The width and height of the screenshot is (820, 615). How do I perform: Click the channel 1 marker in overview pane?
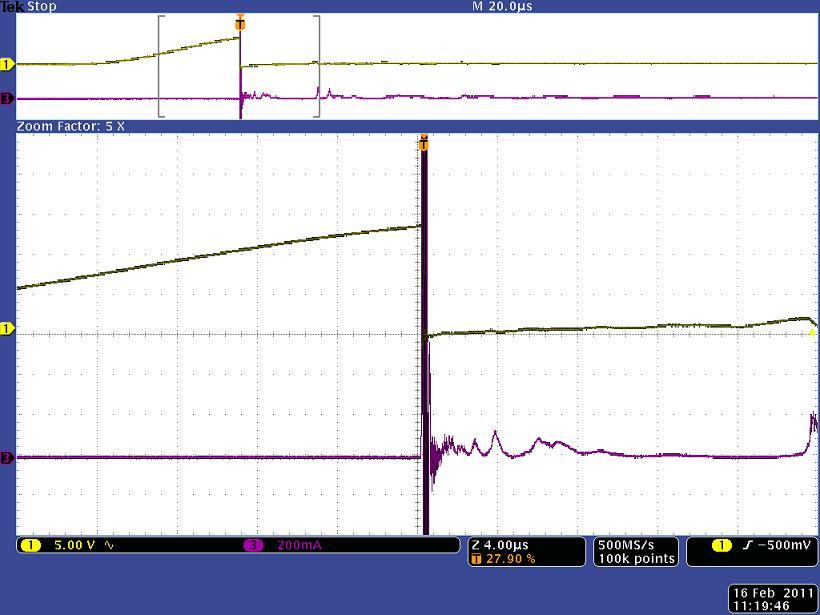click(x=7, y=64)
